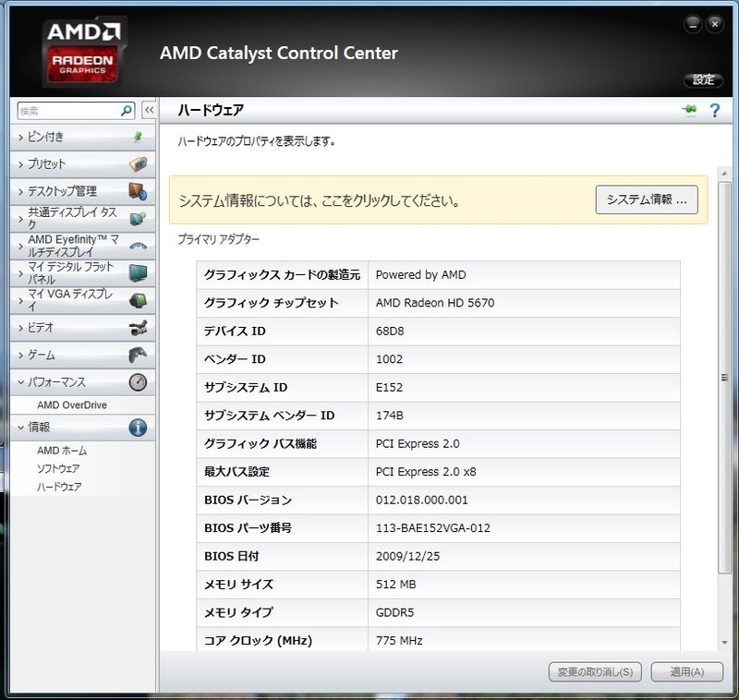
Task: Click the scrollbar down arrow
Action: [725, 643]
